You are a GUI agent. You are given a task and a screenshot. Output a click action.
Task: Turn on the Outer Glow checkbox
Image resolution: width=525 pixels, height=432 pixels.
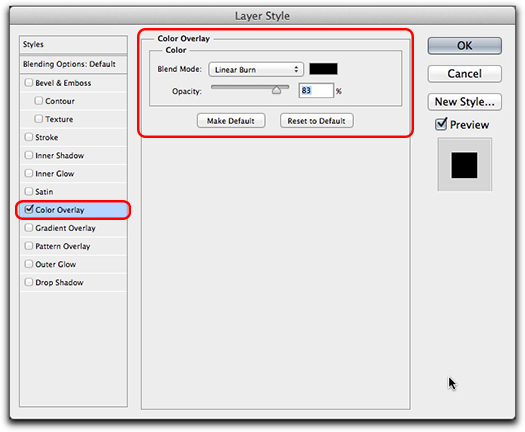29,264
